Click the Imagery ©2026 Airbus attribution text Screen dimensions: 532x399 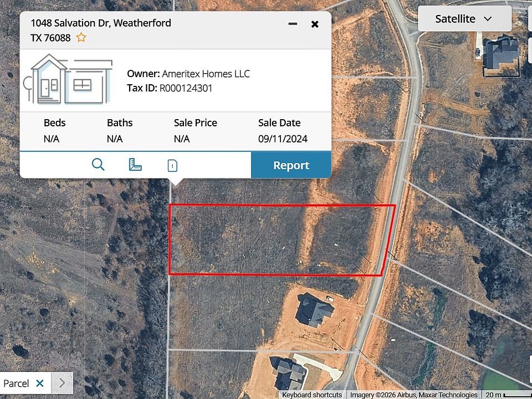[413, 395]
